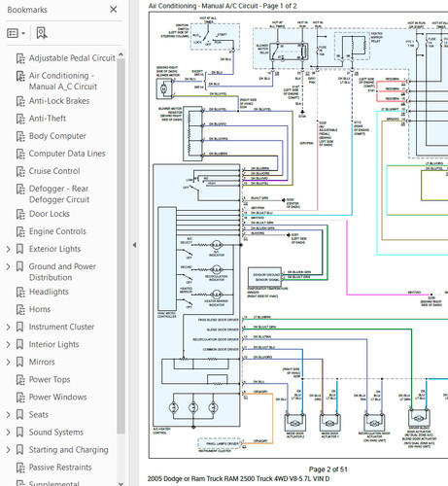Expand Ground and Power Distribution bookmark
448x486 pixels.
coord(9,266)
